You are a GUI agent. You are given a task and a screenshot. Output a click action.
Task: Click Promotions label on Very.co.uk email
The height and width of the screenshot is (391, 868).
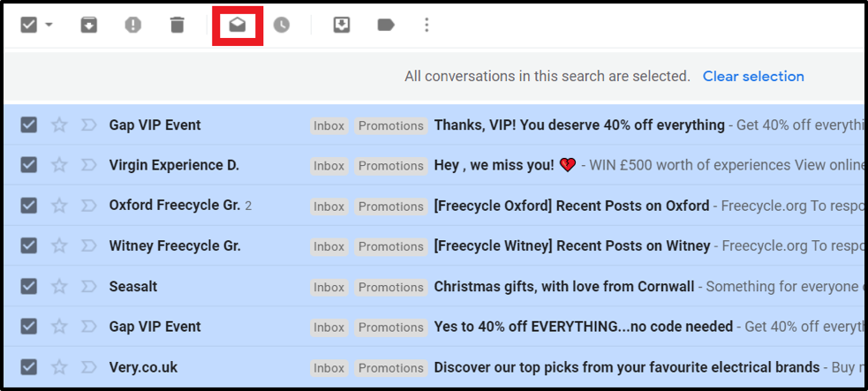coord(391,367)
